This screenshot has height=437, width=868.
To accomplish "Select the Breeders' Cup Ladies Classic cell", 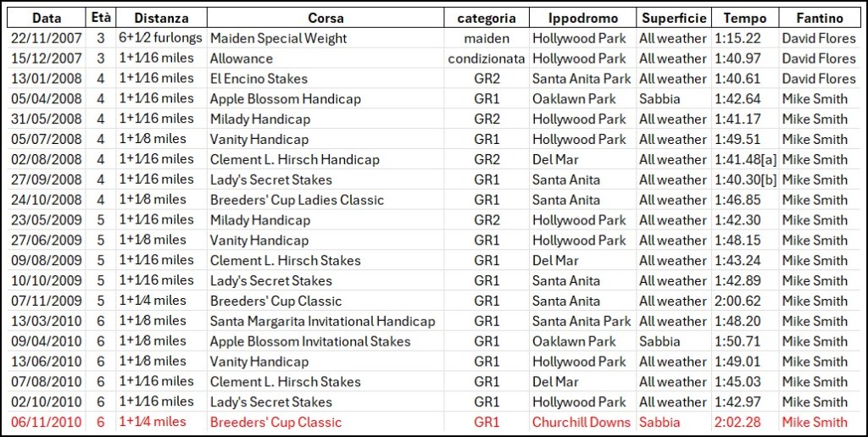I will coord(298,200).
